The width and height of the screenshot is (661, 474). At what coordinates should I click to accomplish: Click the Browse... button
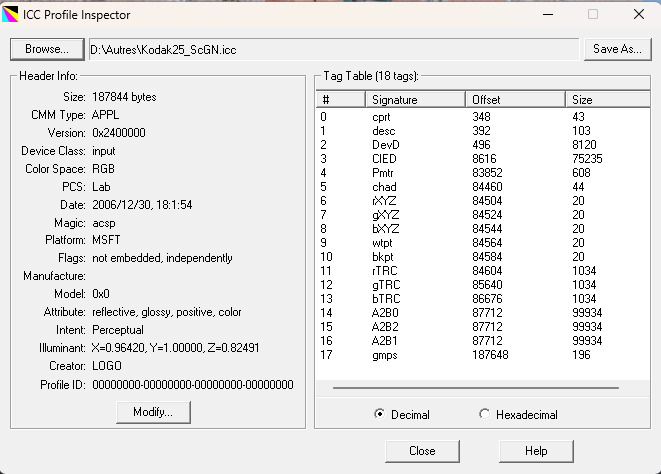[x=47, y=49]
